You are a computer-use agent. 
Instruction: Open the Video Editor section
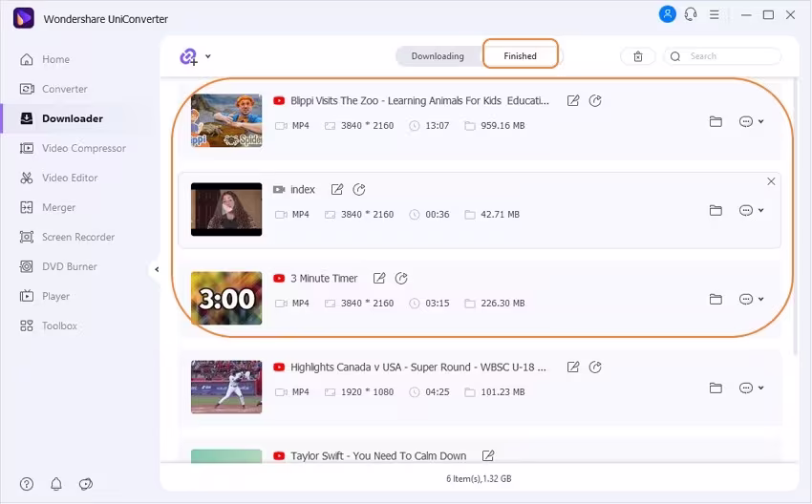pos(58,178)
